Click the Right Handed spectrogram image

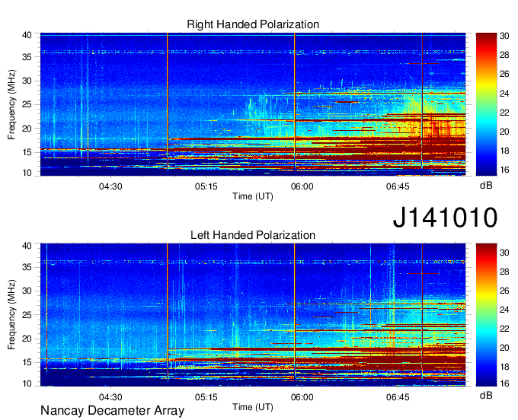[253, 104]
